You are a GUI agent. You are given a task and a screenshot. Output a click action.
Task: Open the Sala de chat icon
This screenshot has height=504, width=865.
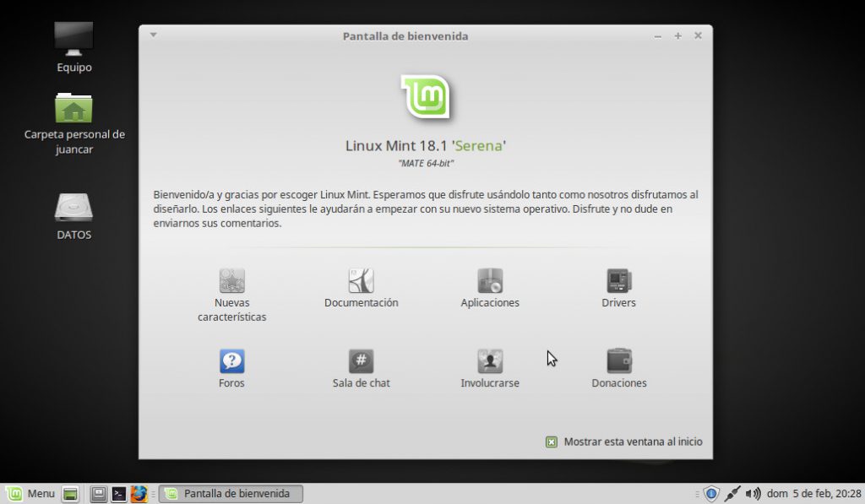[x=361, y=361]
